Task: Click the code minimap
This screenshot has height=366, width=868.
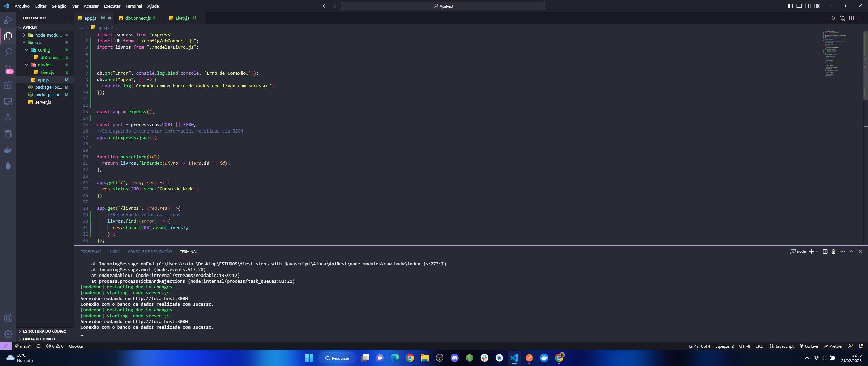Action: pyautogui.click(x=843, y=56)
